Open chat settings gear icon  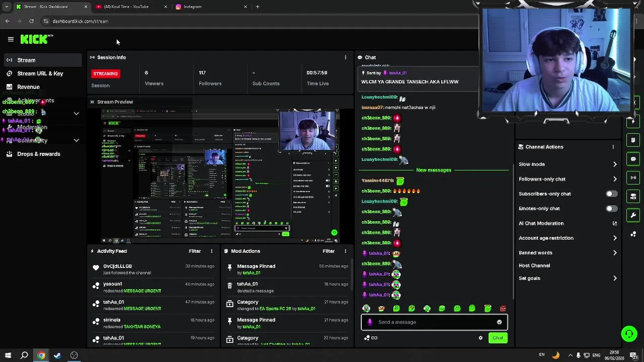(480, 338)
